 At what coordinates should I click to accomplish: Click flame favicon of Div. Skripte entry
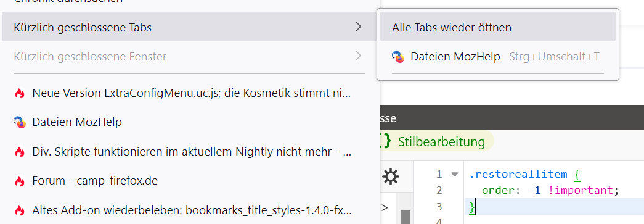19,152
